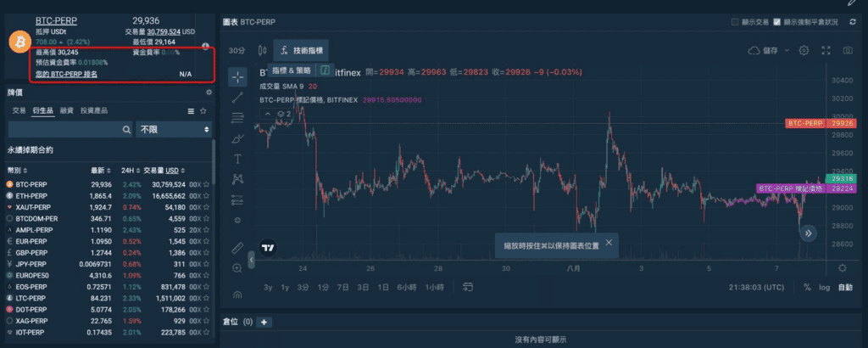
Task: Open the 不限 filter dropdown
Action: pos(174,130)
